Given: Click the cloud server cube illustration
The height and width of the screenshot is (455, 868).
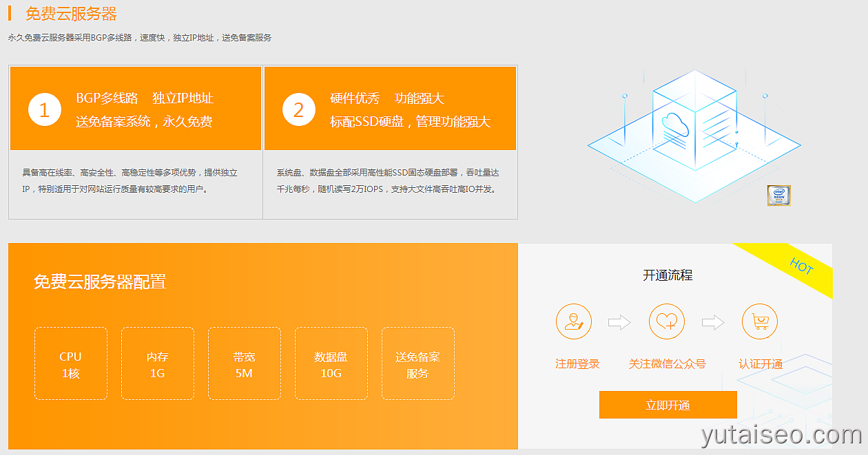Looking at the screenshot, I should 694,136.
